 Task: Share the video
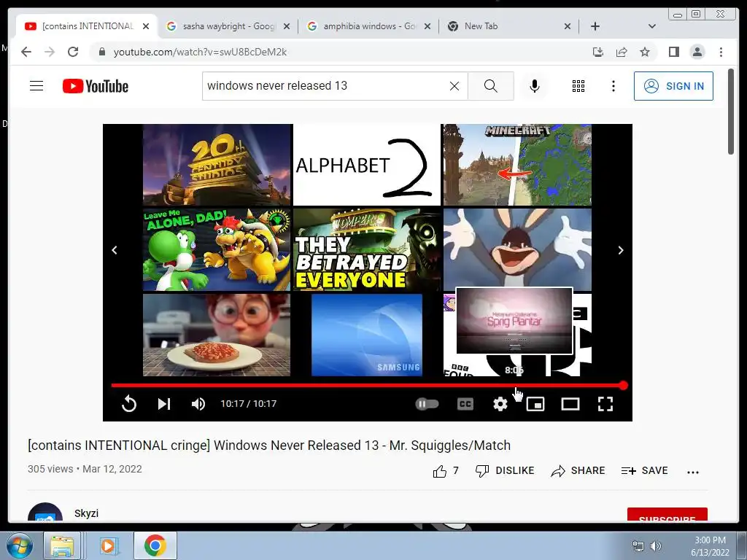point(578,470)
